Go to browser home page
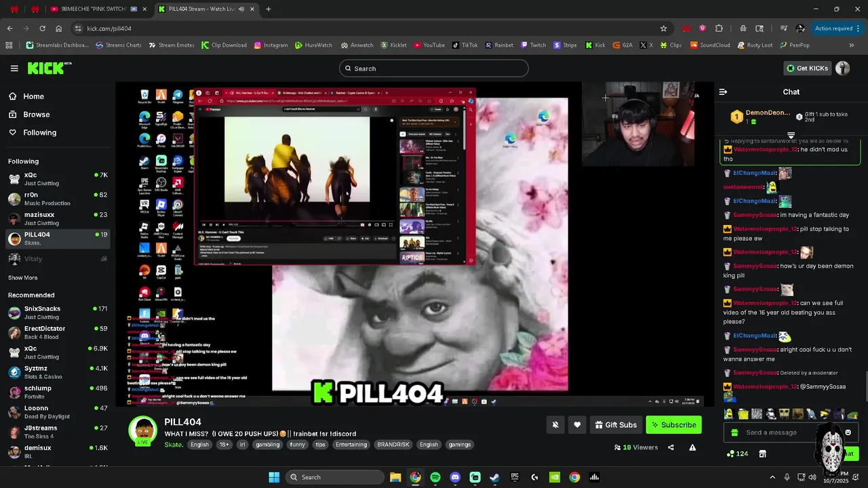This screenshot has height=488, width=868. pyautogui.click(x=58, y=28)
